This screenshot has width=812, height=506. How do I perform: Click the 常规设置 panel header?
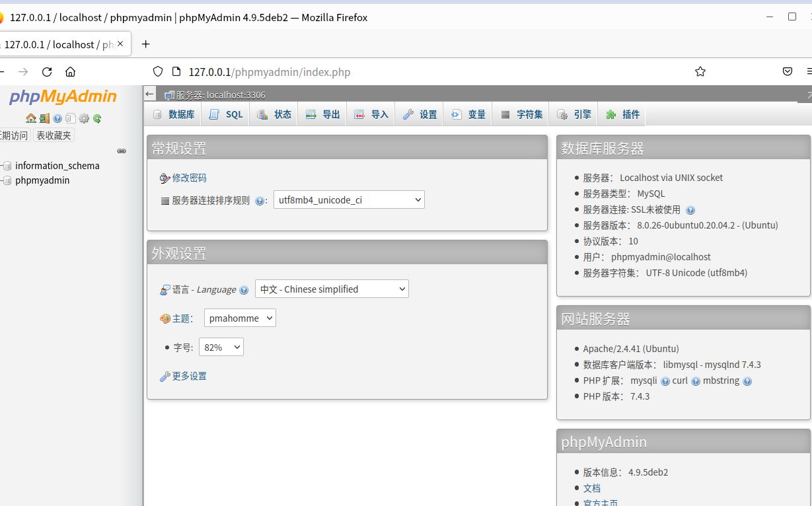coord(347,148)
